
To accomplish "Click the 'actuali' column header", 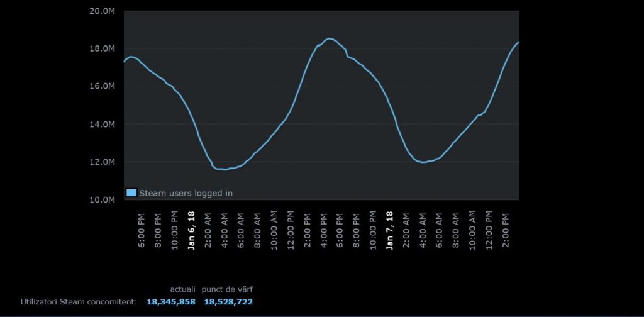I will pyautogui.click(x=183, y=289).
